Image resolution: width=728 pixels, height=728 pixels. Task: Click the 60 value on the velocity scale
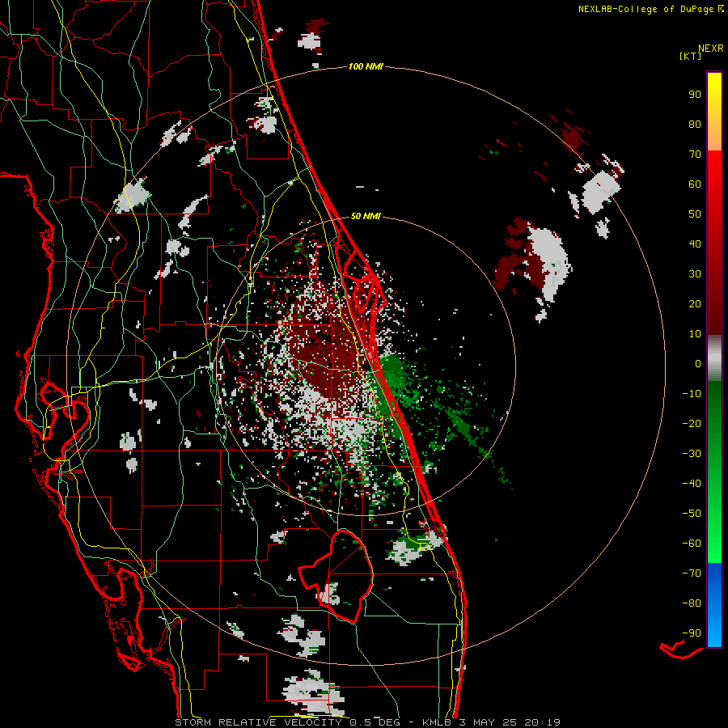(x=695, y=184)
